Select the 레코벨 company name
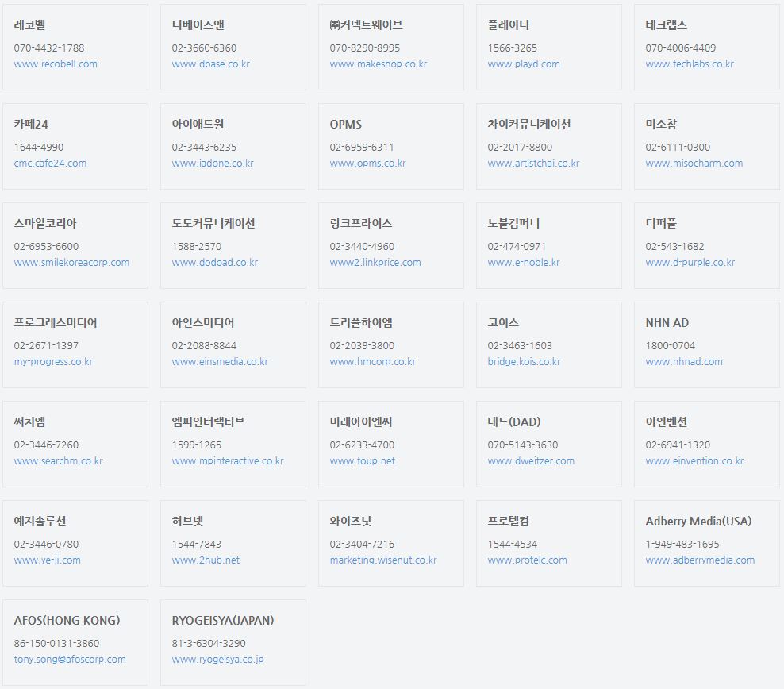This screenshot has height=689, width=784. [x=29, y=25]
